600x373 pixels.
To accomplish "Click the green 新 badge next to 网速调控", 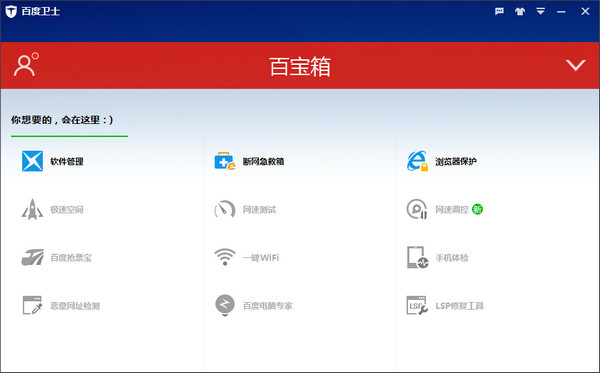I will tap(478, 209).
